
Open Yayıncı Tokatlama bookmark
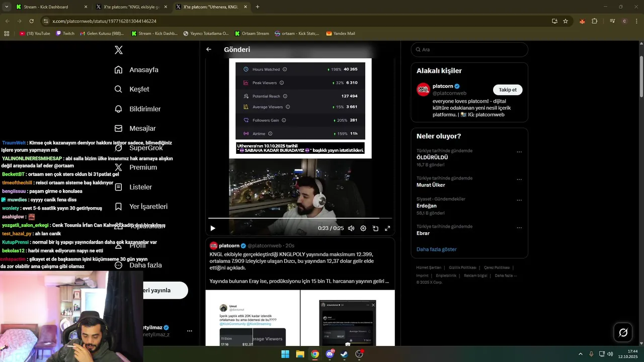click(206, 34)
